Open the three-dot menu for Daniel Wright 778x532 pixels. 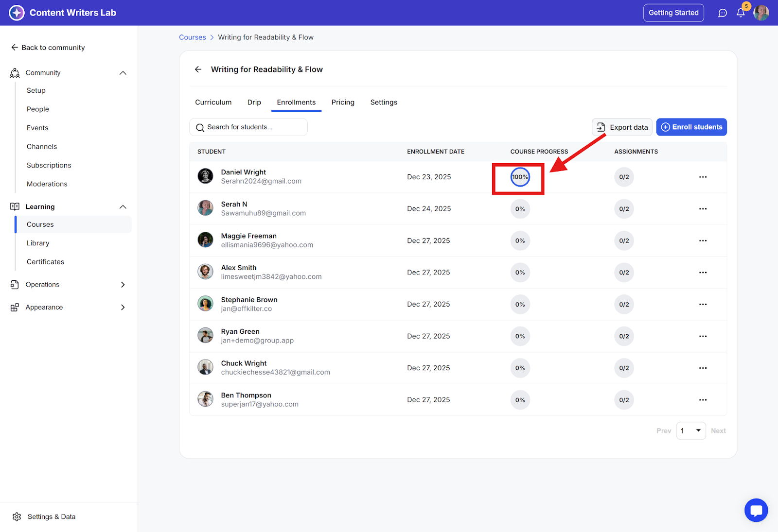(703, 177)
